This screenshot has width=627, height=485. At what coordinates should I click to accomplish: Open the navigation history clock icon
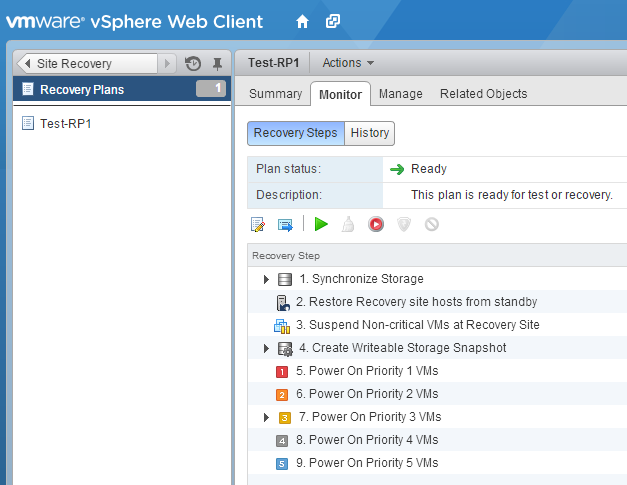pyautogui.click(x=193, y=63)
